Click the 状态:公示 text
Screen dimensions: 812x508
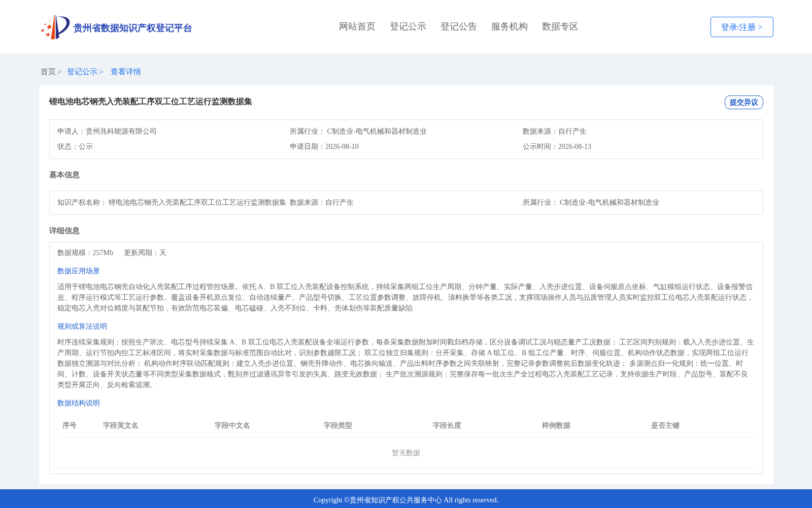click(75, 146)
